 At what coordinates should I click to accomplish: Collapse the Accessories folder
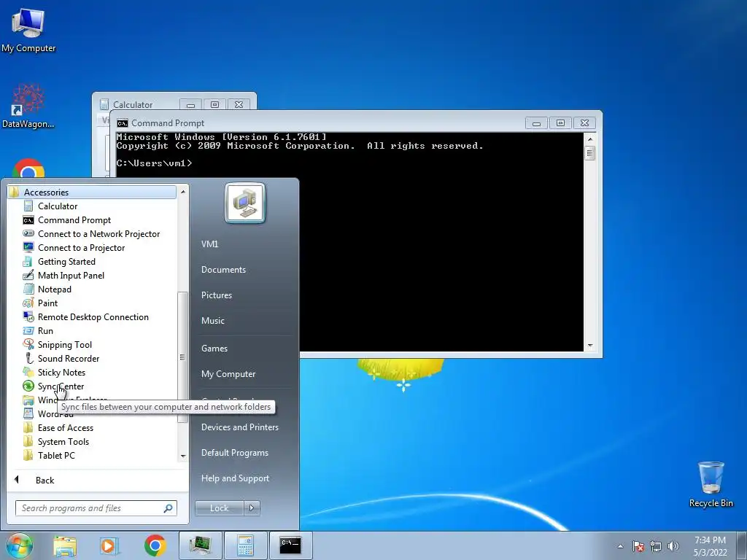[x=92, y=192]
